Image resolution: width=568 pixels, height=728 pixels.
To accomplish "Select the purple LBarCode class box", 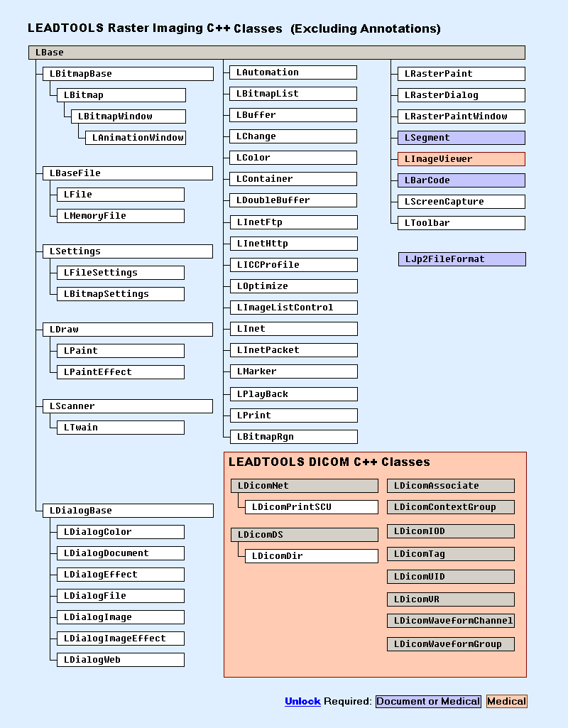I will pyautogui.click(x=461, y=180).
